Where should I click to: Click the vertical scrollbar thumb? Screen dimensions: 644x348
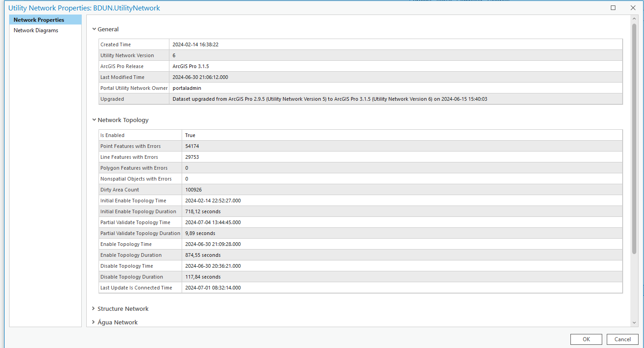coord(634,138)
